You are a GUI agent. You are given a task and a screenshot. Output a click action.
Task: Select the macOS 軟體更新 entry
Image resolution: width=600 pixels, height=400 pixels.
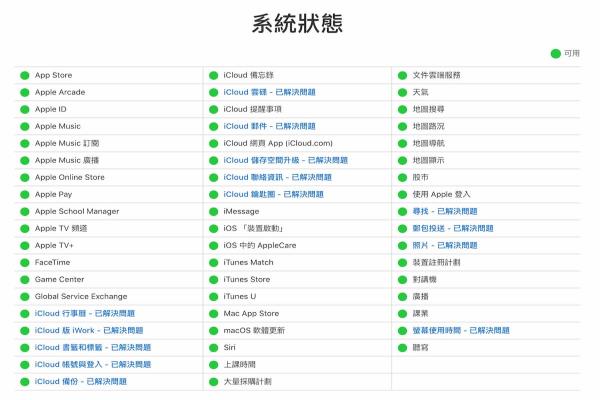point(254,330)
